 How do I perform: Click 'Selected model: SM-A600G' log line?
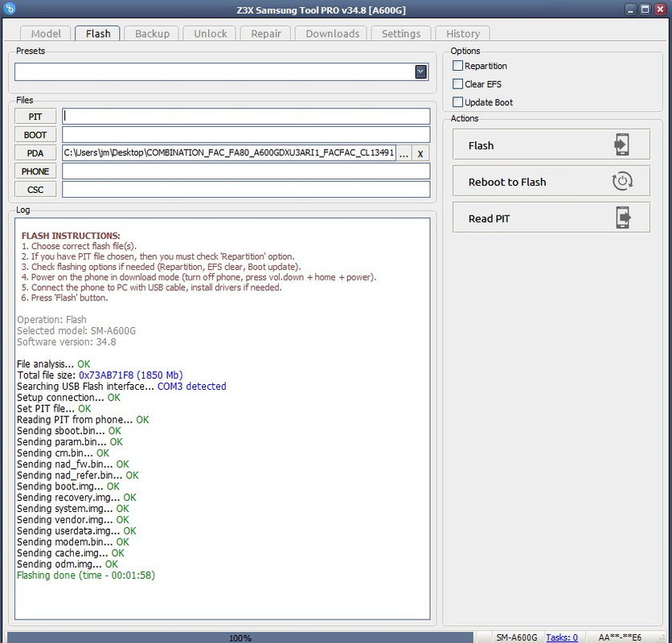point(76,330)
